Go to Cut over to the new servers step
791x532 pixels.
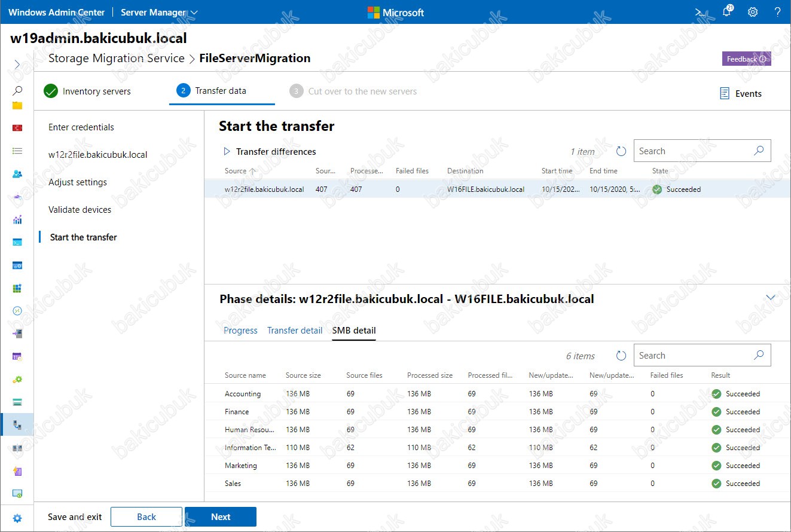353,91
